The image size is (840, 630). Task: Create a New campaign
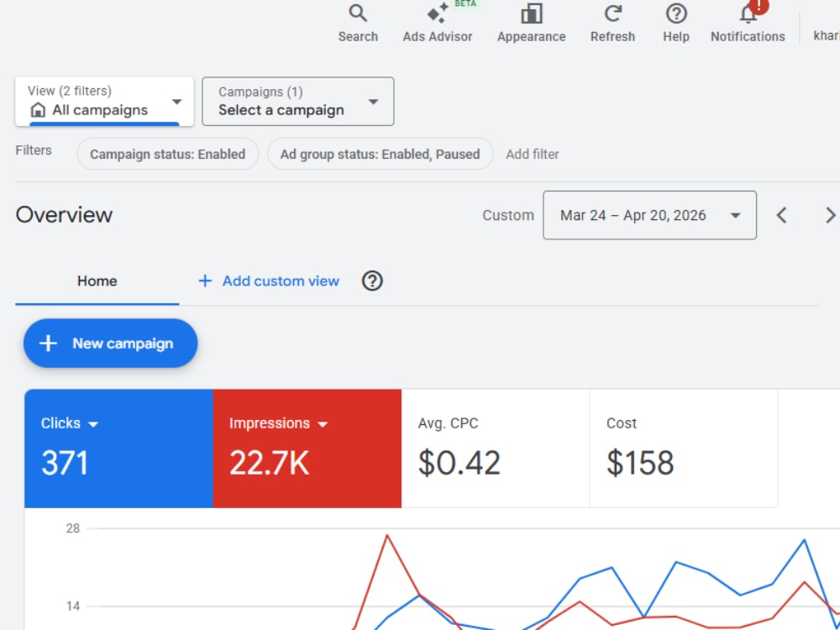(110, 344)
